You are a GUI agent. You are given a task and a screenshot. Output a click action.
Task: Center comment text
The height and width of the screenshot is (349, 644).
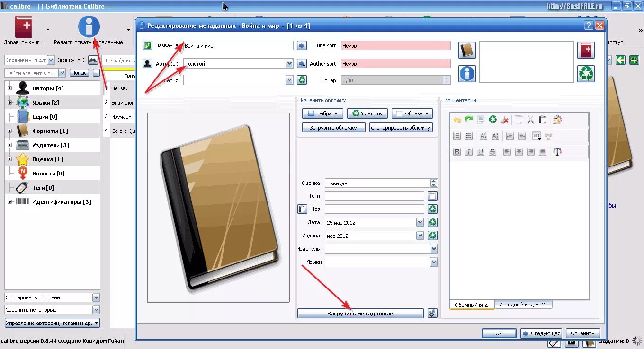pos(519,152)
